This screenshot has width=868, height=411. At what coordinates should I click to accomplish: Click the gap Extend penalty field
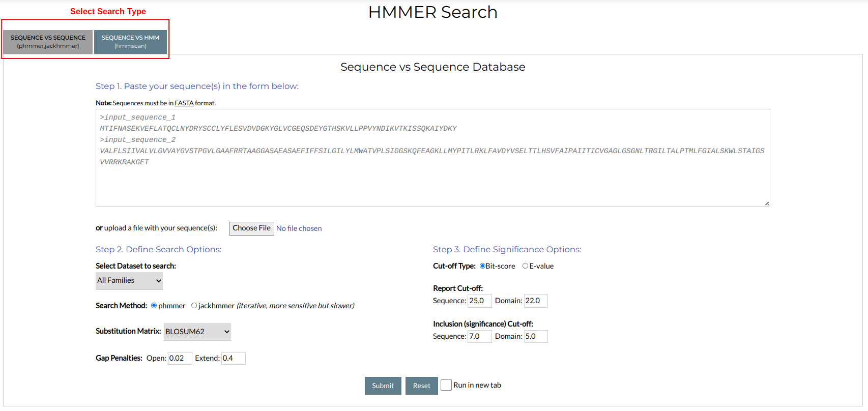233,359
